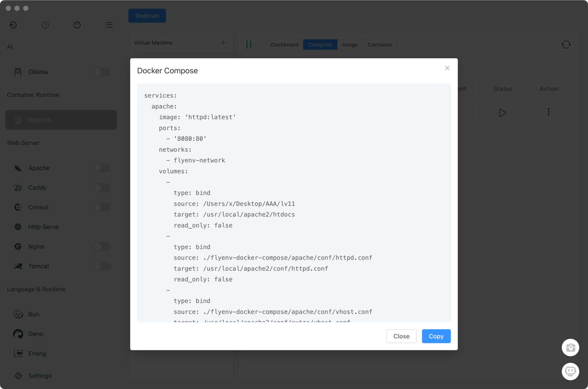Click the Close button in the dialog
This screenshot has height=389, width=588.
(401, 336)
